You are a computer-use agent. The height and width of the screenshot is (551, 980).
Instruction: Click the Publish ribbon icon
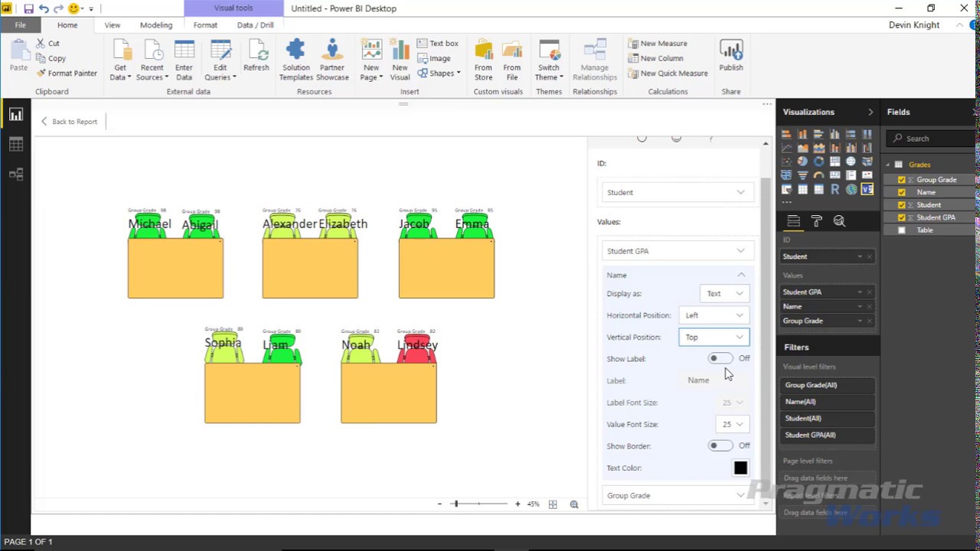731,57
